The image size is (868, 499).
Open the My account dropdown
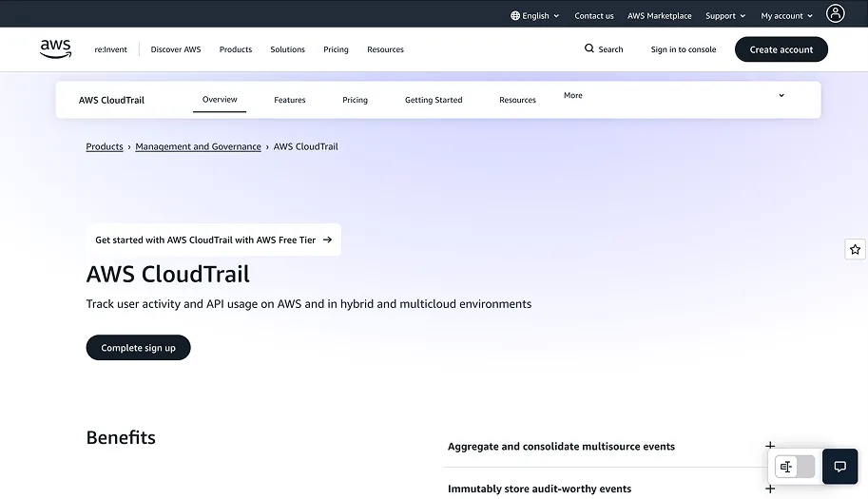(786, 15)
